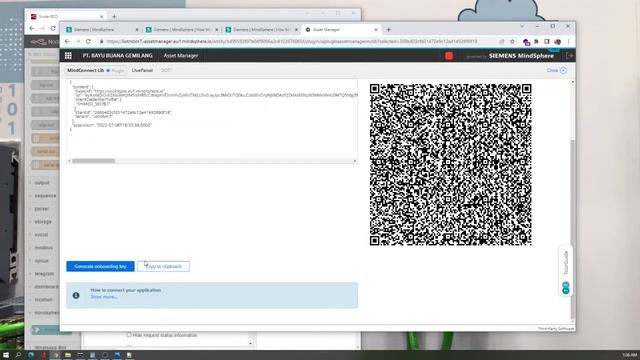Close the Asset Manager browser tab
Image resolution: width=640 pixels, height=360 pixels.
[x=376, y=29]
